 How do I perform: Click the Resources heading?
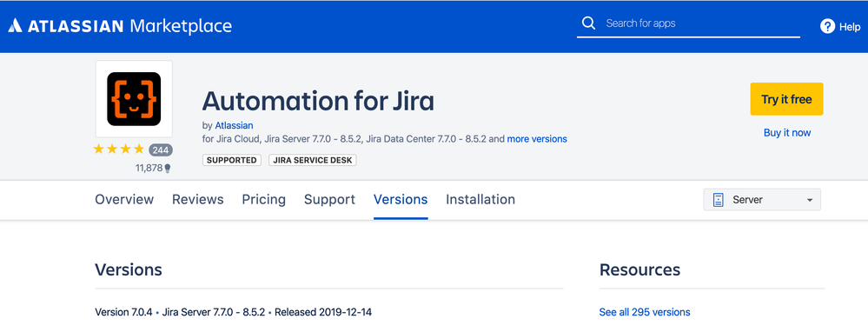[x=639, y=270]
